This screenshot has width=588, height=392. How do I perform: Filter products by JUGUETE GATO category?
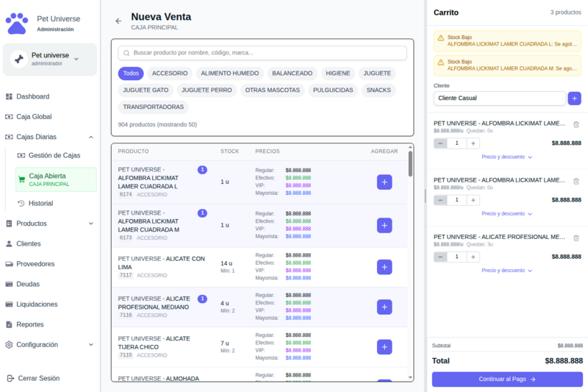146,90
